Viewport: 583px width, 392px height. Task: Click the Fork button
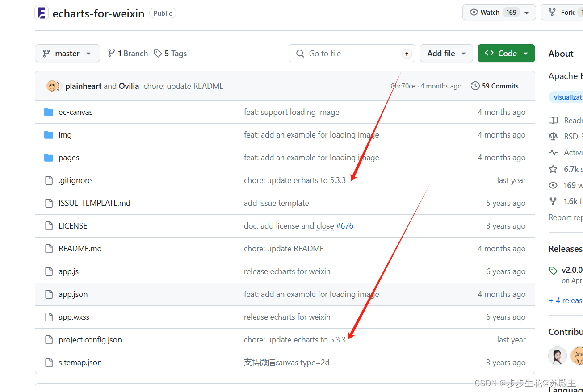562,13
